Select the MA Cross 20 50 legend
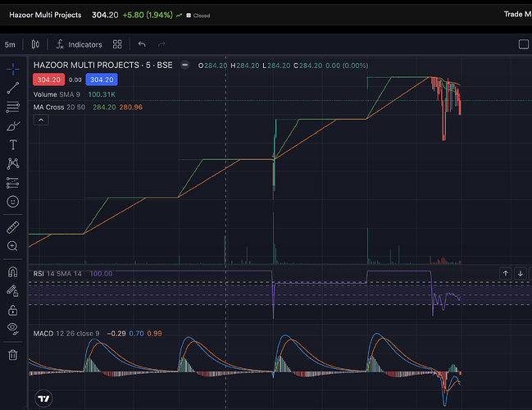Viewport: 532px width, 410px height. tap(59, 107)
